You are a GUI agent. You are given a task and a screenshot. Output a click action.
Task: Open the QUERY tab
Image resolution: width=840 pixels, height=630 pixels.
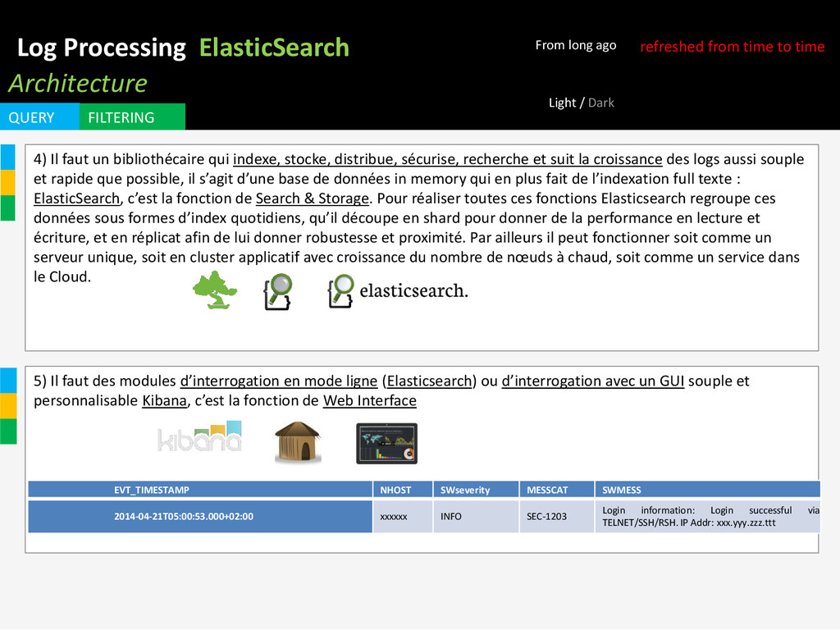[x=39, y=116]
